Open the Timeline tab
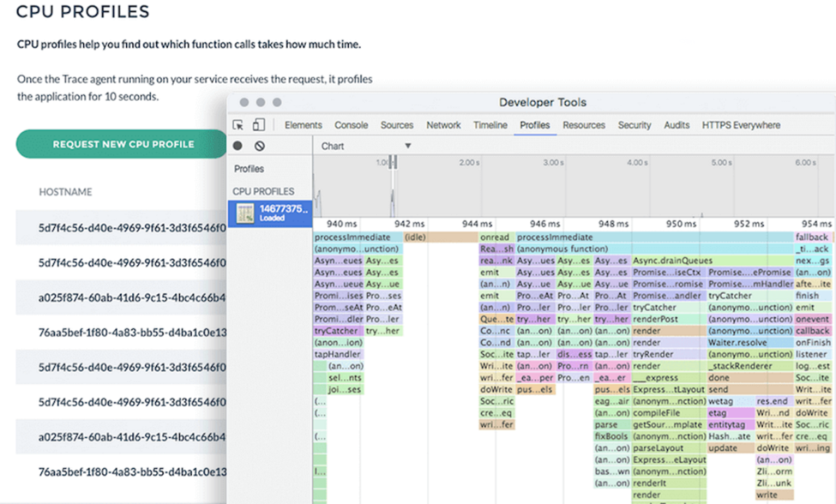Image resolution: width=836 pixels, height=504 pixels. [490, 125]
